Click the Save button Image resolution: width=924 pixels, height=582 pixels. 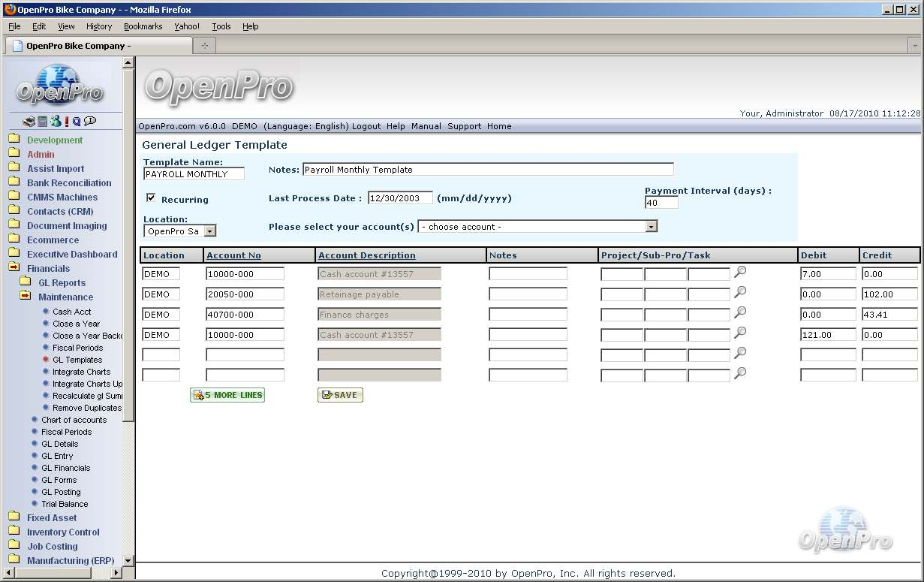pos(340,395)
